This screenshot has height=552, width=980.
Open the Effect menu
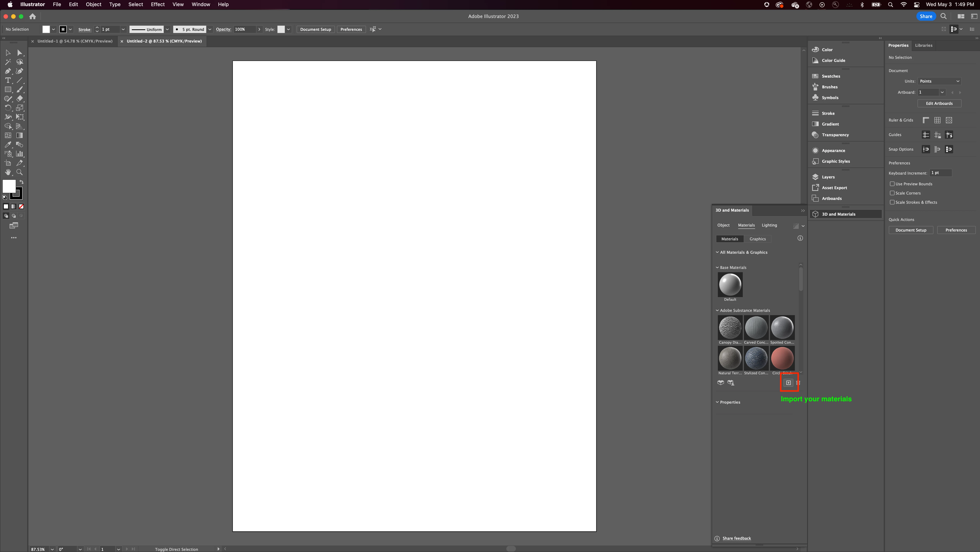pos(158,5)
